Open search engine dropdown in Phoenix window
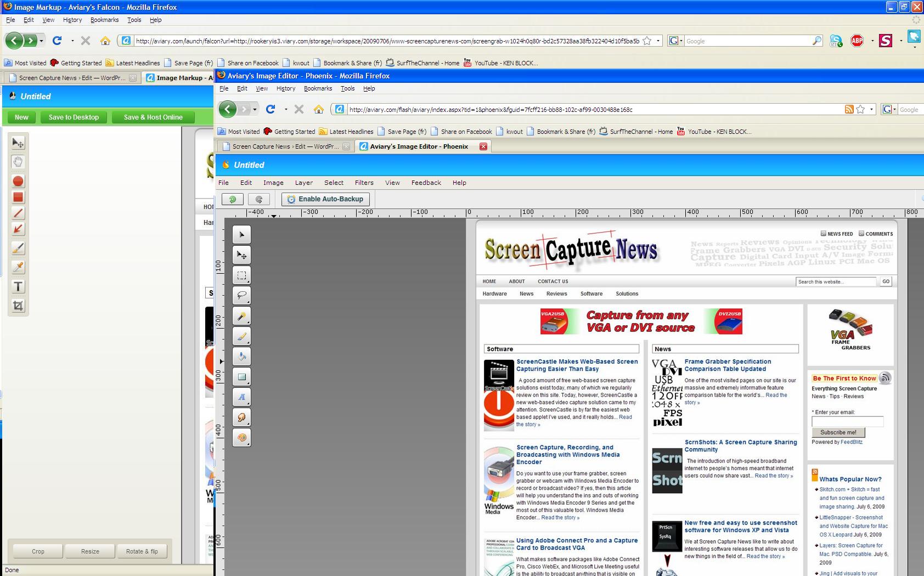 (889, 109)
